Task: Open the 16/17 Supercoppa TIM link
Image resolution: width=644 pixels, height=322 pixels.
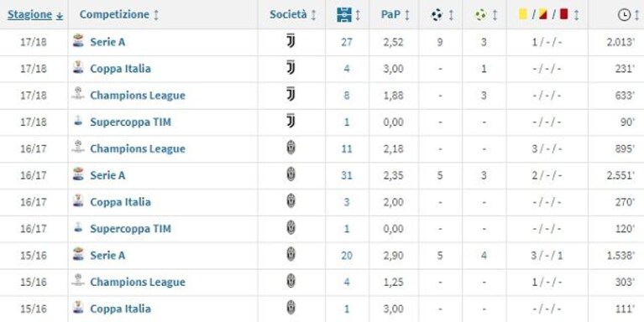Action: (131, 228)
